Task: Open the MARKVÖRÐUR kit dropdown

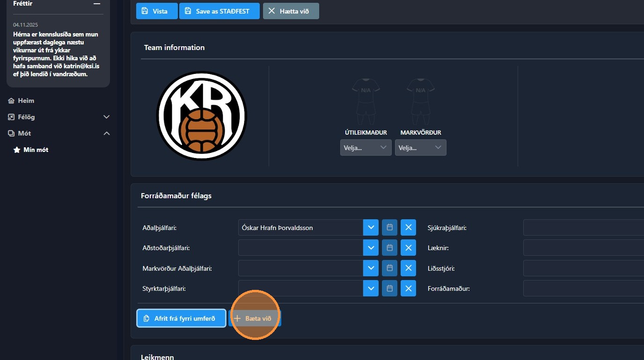Action: click(x=421, y=148)
